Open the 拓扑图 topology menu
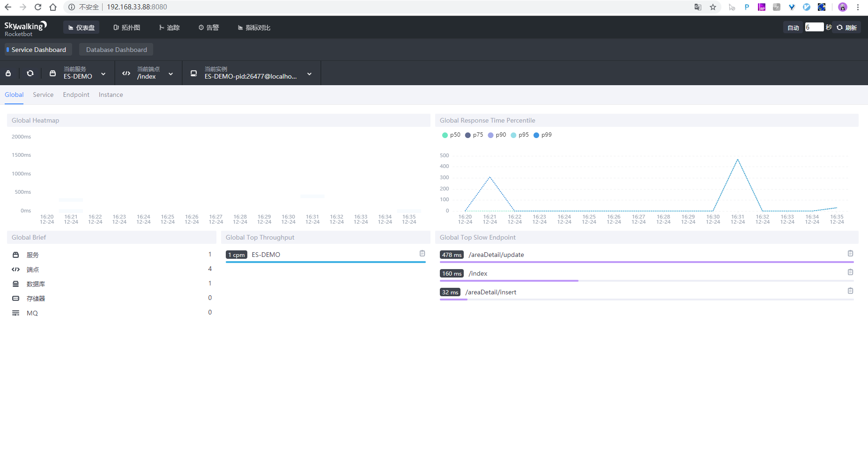This screenshot has width=868, height=453. [x=127, y=28]
